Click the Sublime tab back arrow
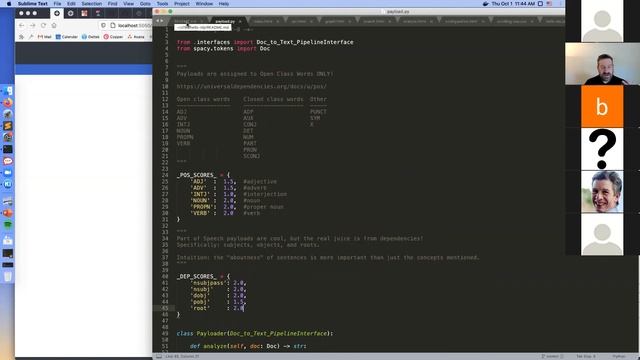 click(x=158, y=21)
